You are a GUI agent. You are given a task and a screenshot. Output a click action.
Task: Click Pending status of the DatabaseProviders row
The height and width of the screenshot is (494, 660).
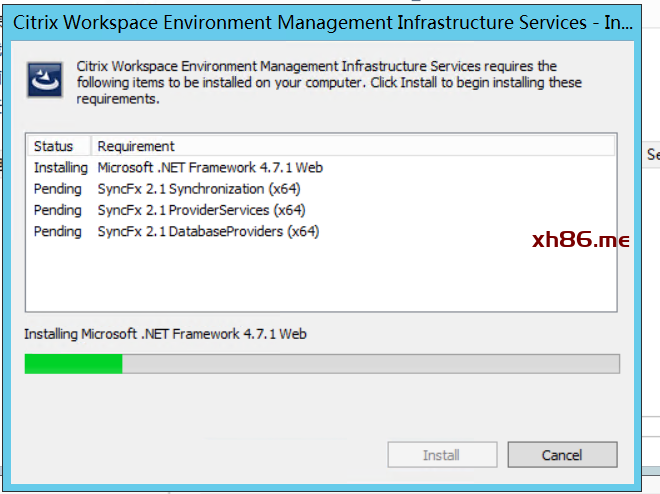point(58,231)
